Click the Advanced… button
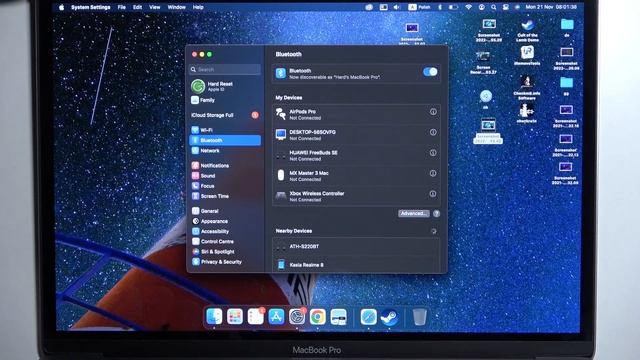 coord(413,213)
